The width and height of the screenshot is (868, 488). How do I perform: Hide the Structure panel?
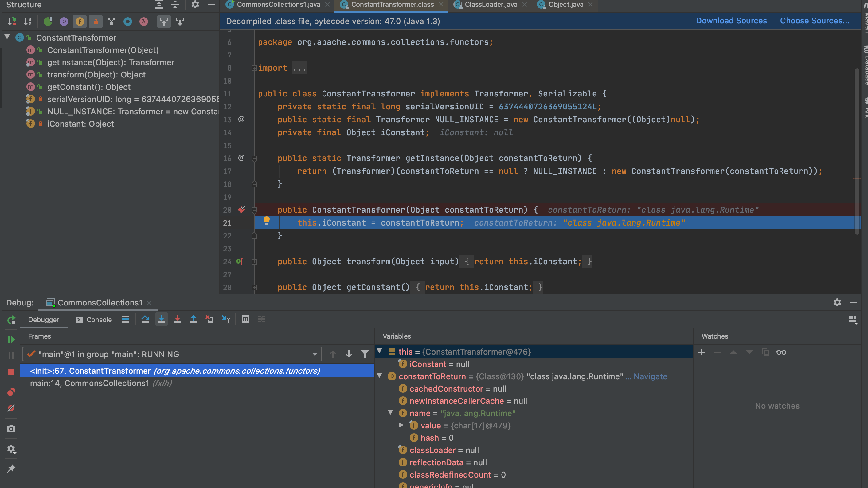click(x=211, y=4)
